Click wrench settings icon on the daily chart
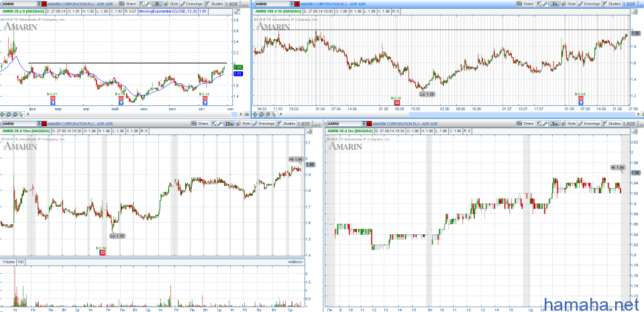 tap(148, 4)
